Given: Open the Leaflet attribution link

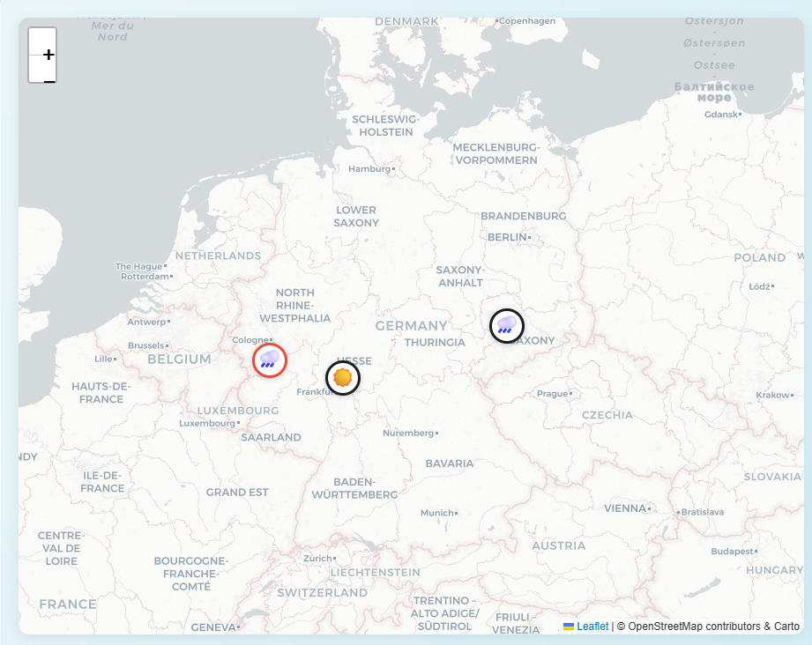Looking at the screenshot, I should (592, 626).
